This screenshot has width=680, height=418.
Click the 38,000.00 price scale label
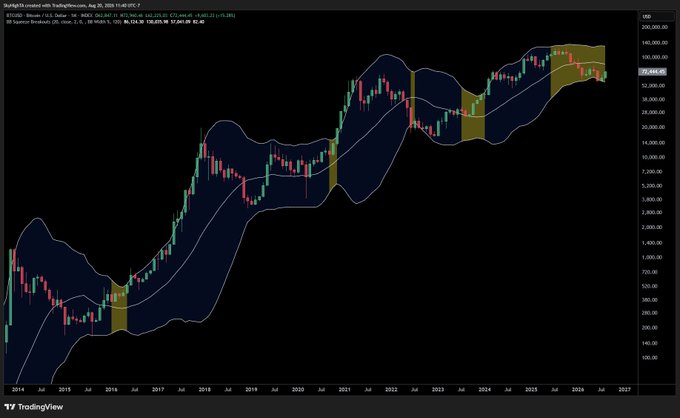654,99
